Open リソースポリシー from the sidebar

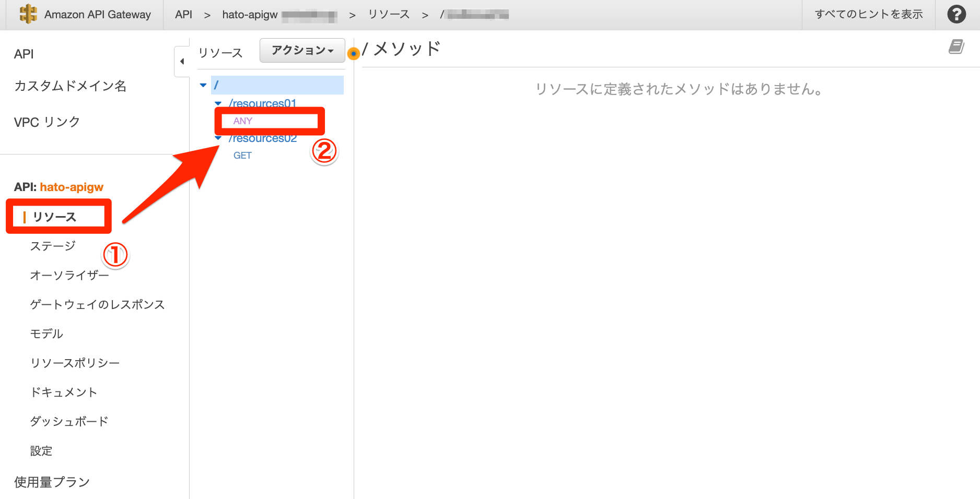75,362
